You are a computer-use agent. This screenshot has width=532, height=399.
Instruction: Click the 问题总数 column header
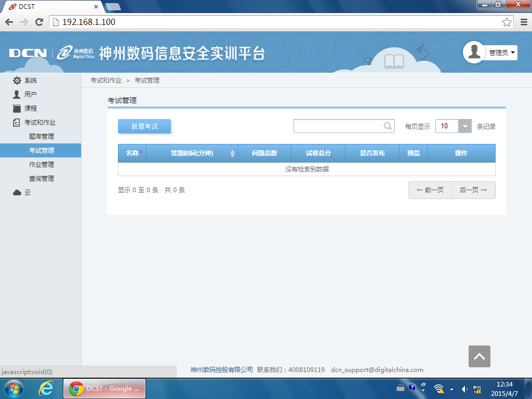tap(264, 153)
